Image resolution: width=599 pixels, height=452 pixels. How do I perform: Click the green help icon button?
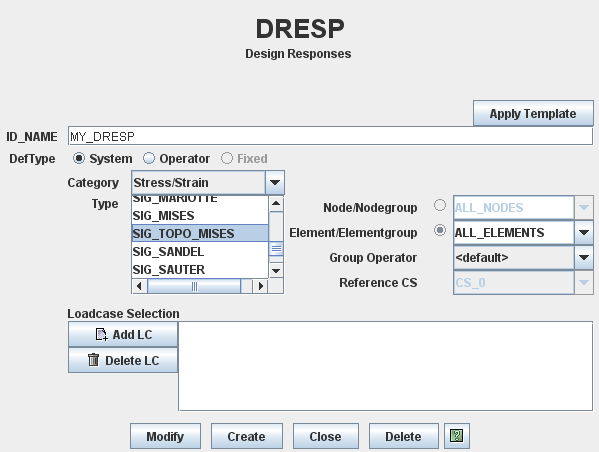457,436
